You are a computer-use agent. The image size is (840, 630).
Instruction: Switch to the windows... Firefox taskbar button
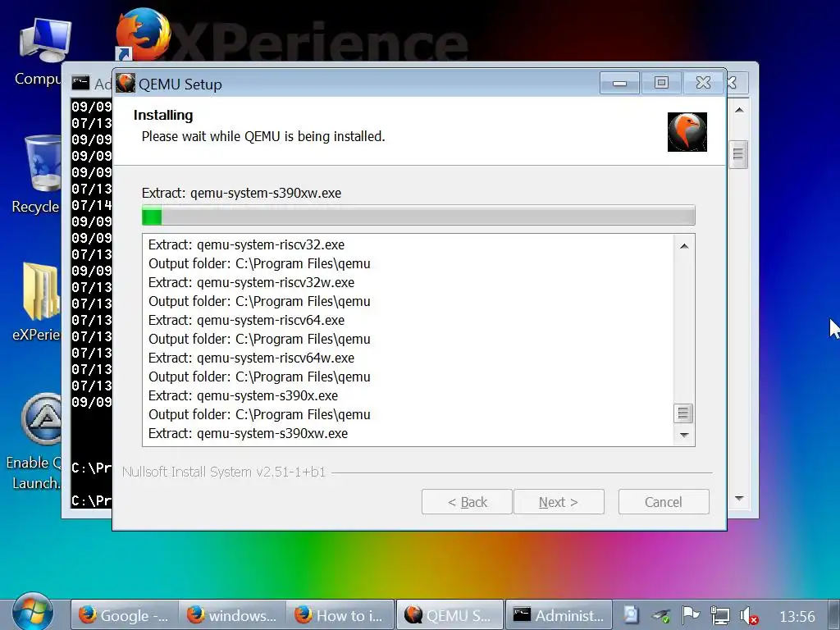click(x=232, y=615)
